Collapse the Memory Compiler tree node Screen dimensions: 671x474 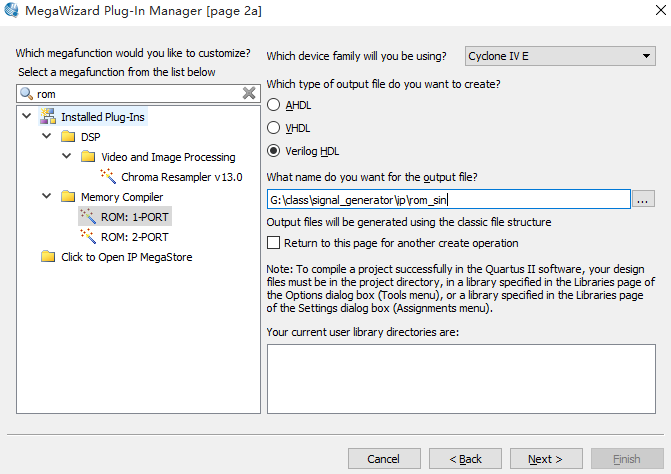47,196
